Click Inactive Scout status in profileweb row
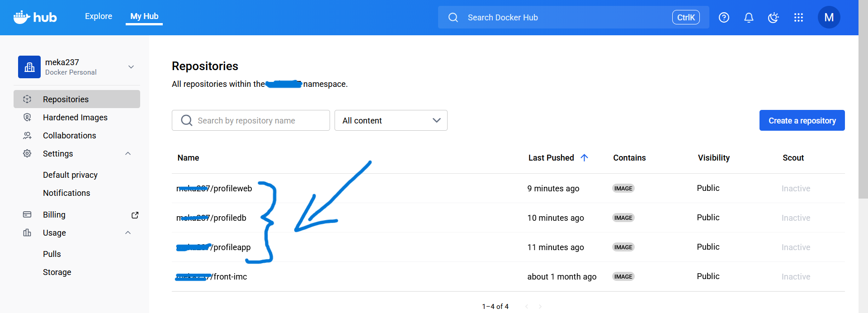Screen dimensions: 868x313 796,189
